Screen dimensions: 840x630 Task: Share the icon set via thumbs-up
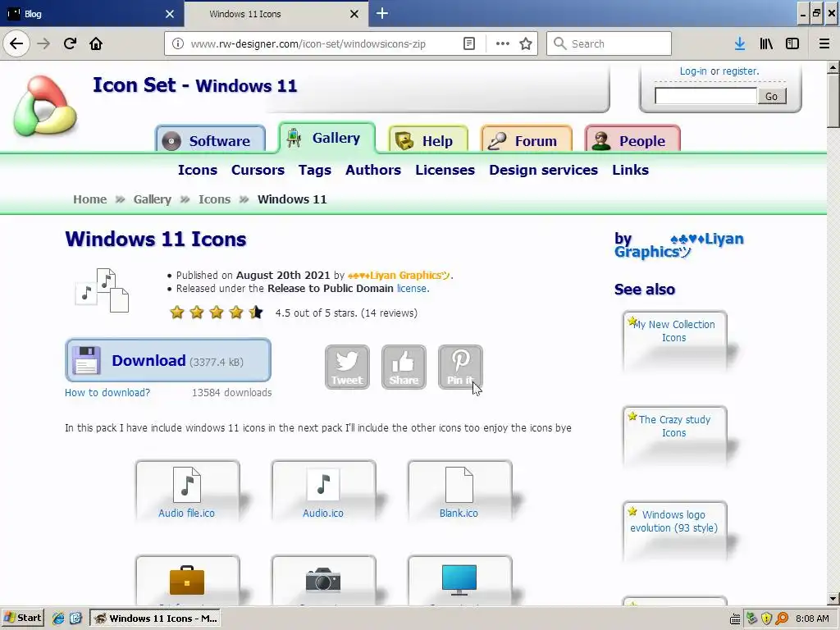(x=404, y=367)
